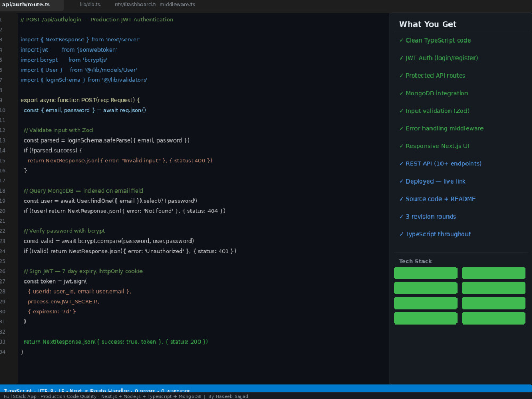This screenshot has width=532, height=399.
Task: Click the 'Full Stack App' footer text
Action: click(20, 396)
